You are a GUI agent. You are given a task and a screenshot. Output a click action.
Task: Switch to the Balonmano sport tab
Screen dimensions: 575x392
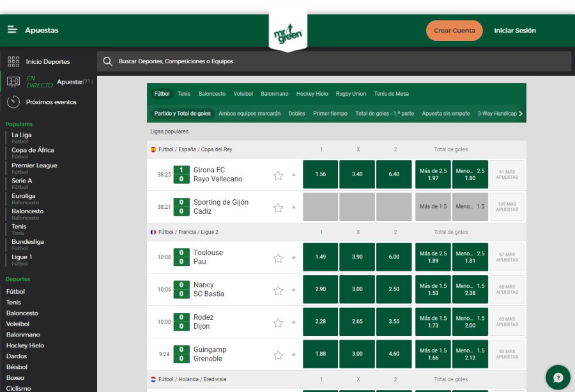[x=274, y=94]
